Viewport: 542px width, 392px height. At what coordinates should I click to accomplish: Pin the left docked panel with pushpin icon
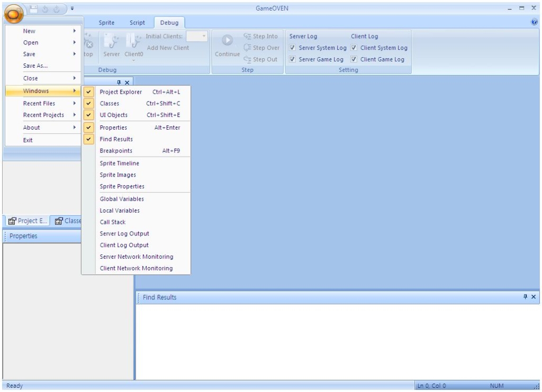(119, 83)
